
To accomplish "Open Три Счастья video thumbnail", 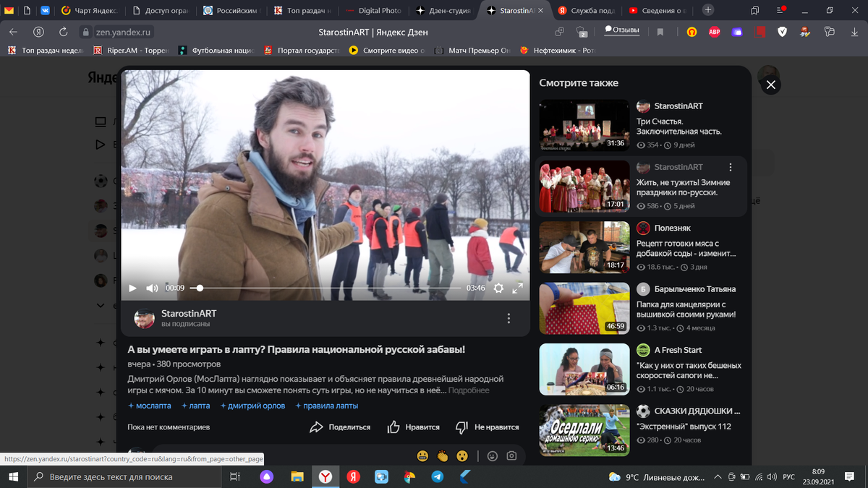I will pyautogui.click(x=584, y=125).
